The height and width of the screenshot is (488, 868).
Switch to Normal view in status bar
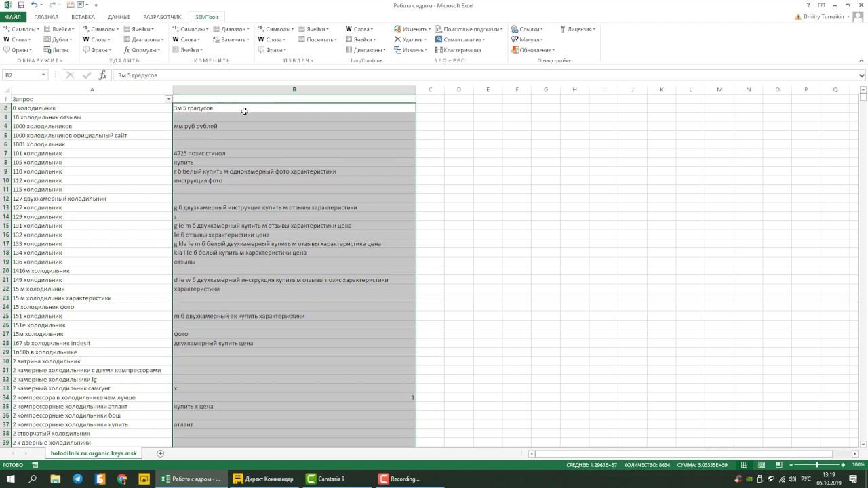click(744, 465)
